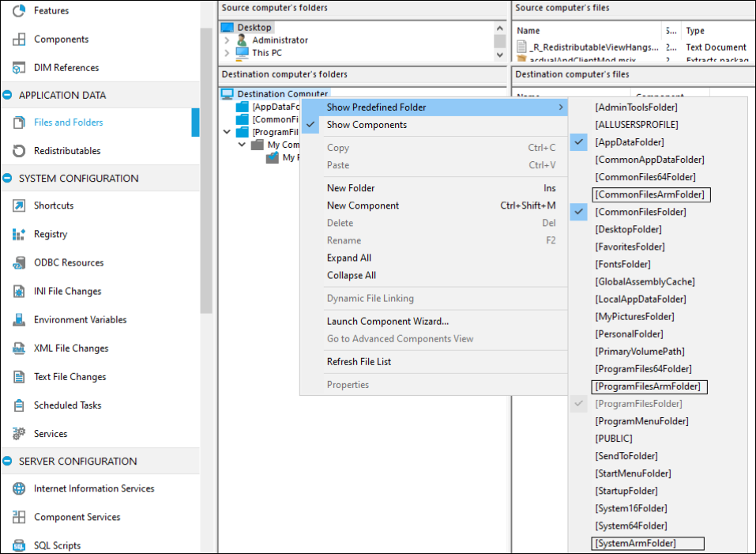Click the Registry icon in sidebar
Image resolution: width=756 pixels, height=554 pixels.
coord(19,234)
